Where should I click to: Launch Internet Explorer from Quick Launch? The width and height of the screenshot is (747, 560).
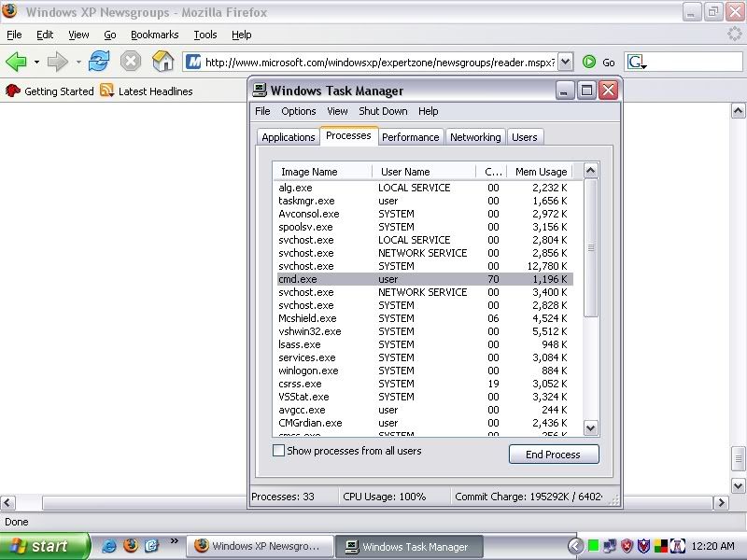tap(109, 546)
